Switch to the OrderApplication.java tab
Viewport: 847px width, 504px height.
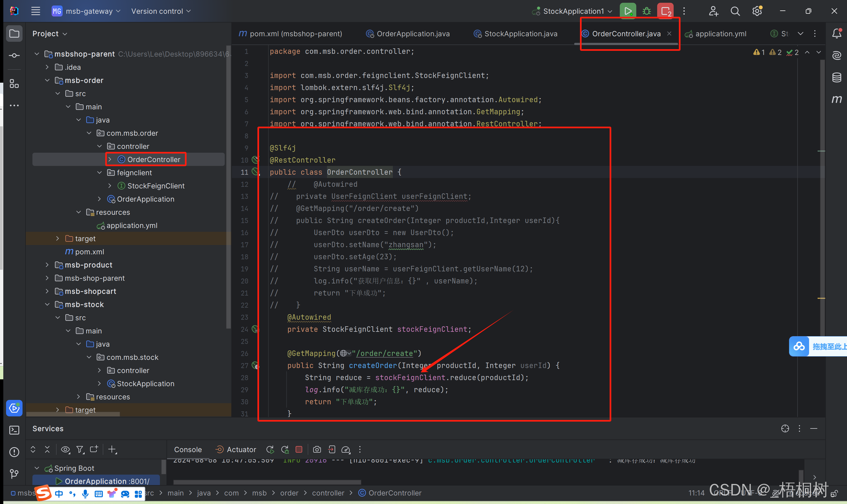coord(413,34)
